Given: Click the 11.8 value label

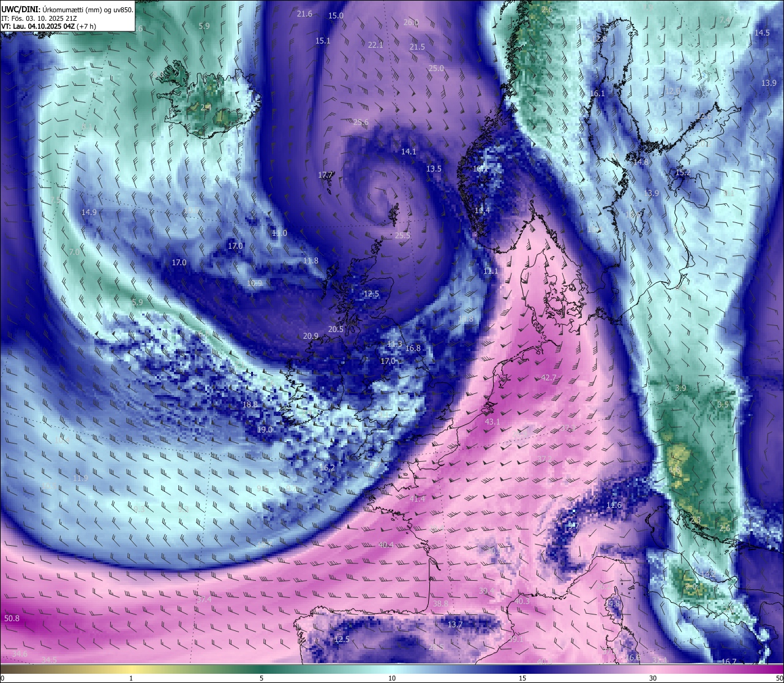Looking at the screenshot, I should [311, 261].
